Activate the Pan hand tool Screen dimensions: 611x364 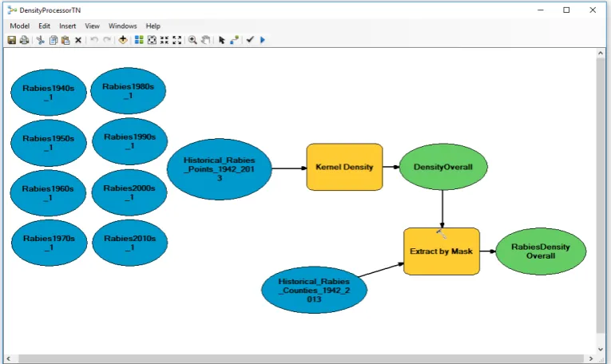pyautogui.click(x=205, y=40)
